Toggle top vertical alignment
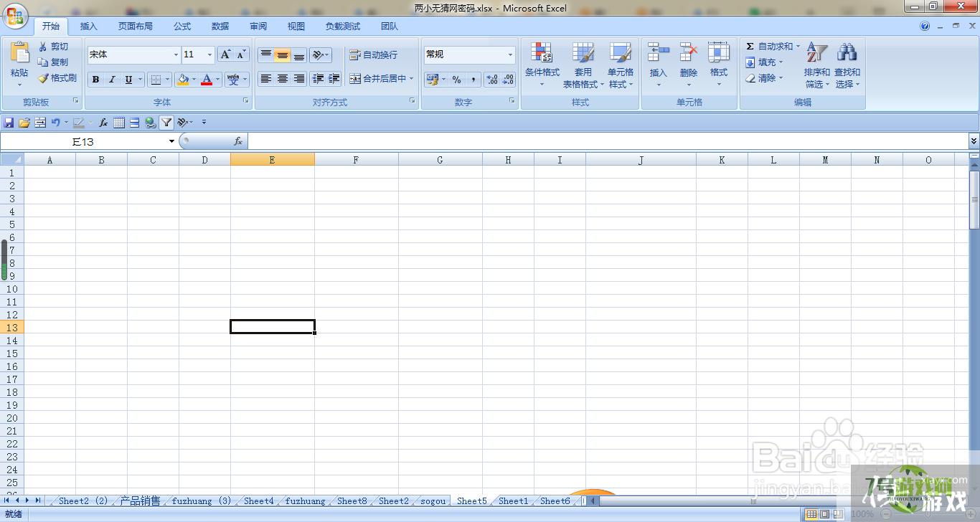980x522 pixels. click(266, 55)
